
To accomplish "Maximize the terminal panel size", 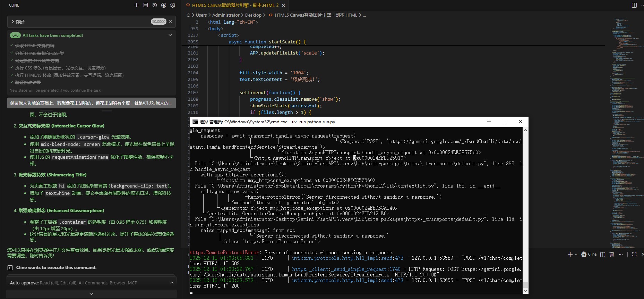I will click(x=634, y=254).
